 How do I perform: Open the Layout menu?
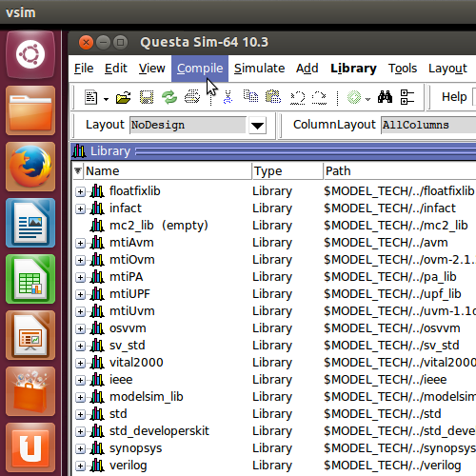pyautogui.click(x=447, y=69)
